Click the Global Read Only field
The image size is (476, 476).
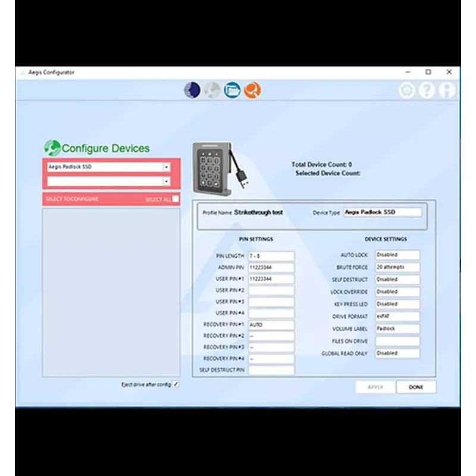[397, 353]
